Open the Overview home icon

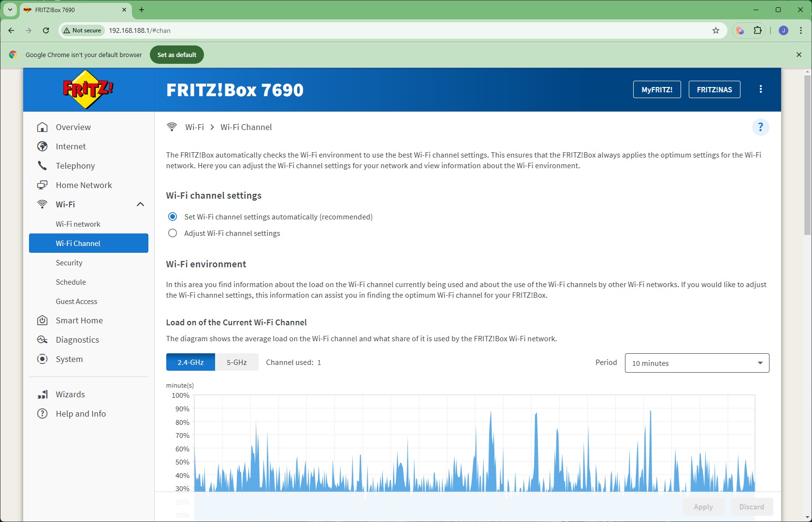click(43, 127)
